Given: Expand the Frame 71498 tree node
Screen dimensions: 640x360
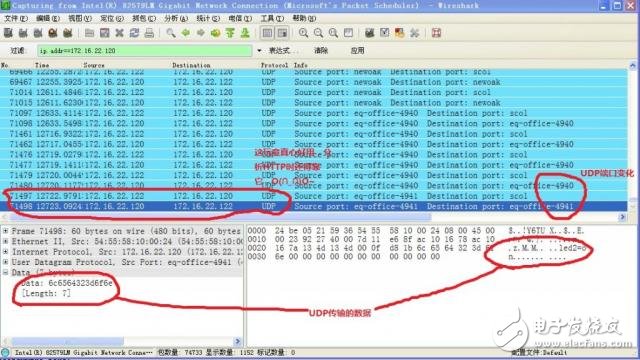Looking at the screenshot, I should coord(6,231).
